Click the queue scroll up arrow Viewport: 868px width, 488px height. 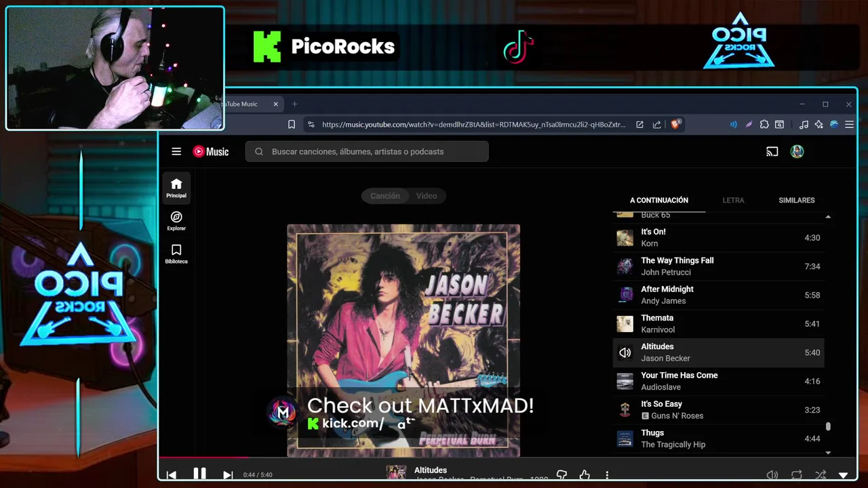(828, 217)
